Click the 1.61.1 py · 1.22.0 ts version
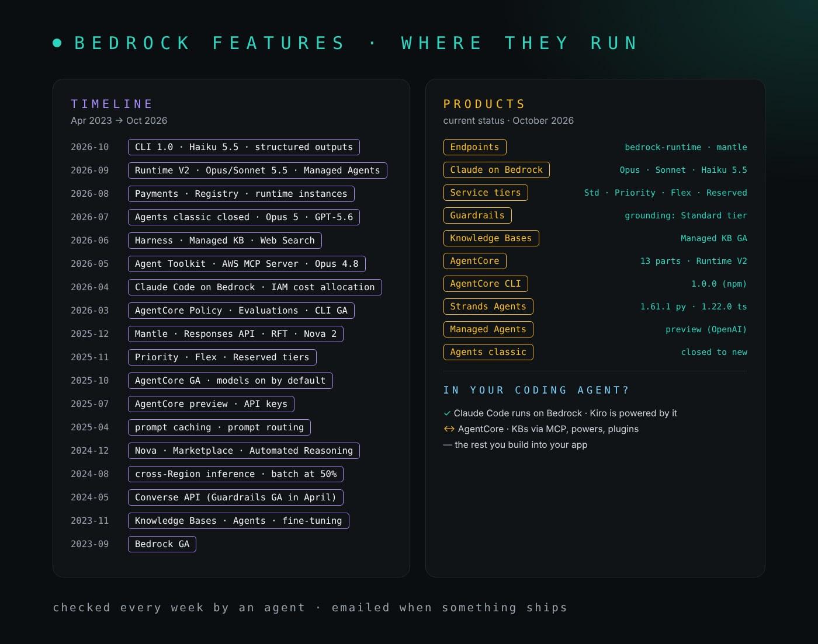This screenshot has width=818, height=644. (x=694, y=307)
